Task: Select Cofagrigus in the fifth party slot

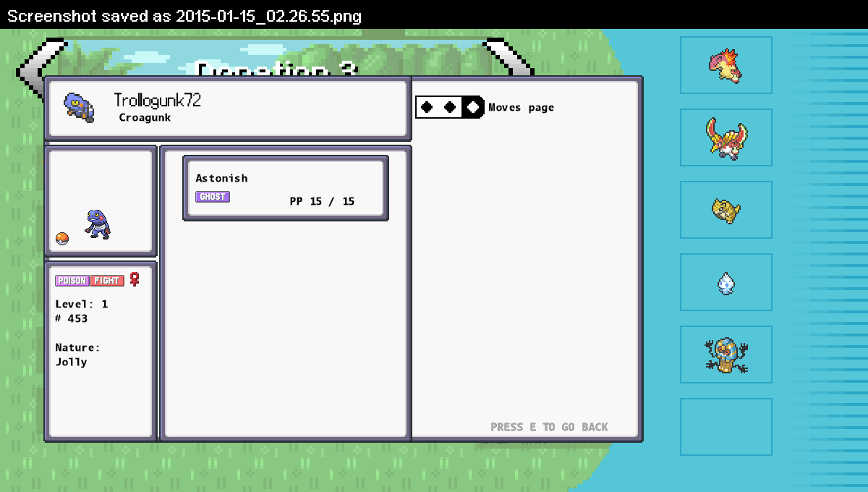Action: [x=726, y=355]
